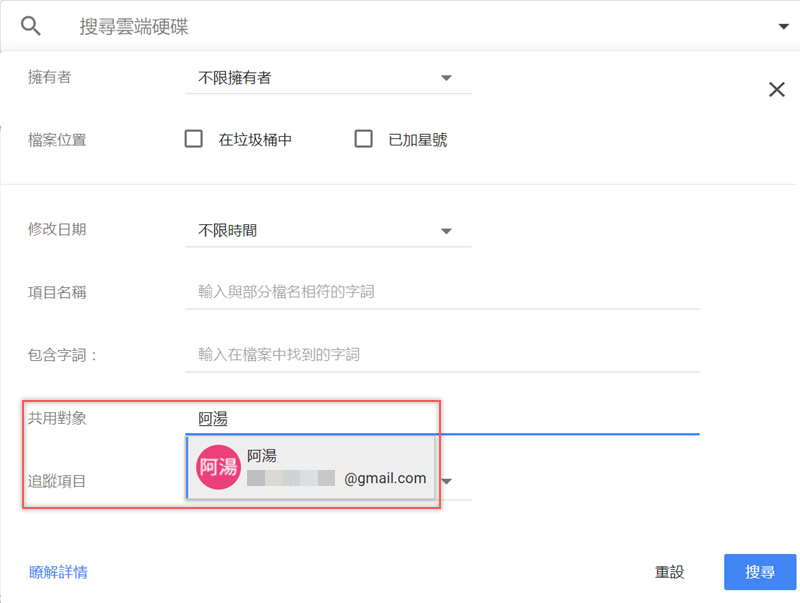Click the 共用對象 field containing 阿湯
The height and width of the screenshot is (603, 800).
coord(442,419)
